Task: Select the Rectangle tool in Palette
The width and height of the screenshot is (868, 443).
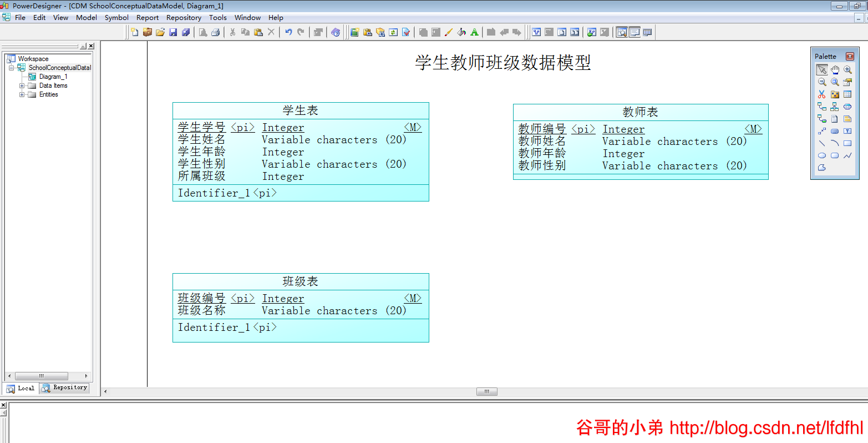Action: coord(847,143)
